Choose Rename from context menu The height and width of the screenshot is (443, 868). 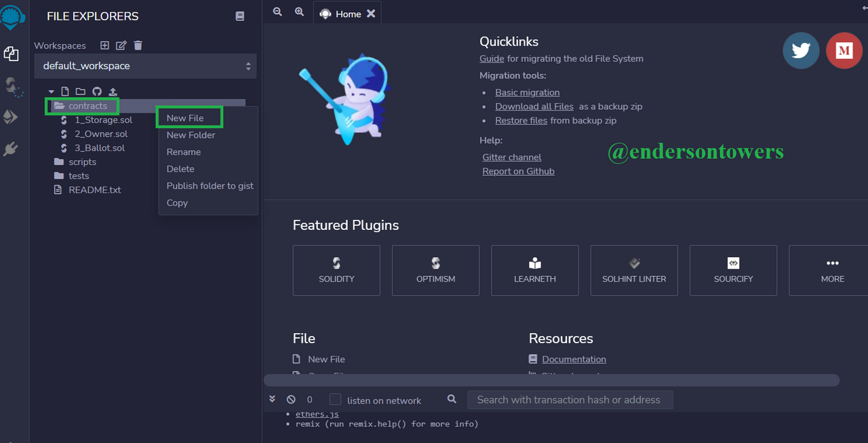click(x=184, y=152)
